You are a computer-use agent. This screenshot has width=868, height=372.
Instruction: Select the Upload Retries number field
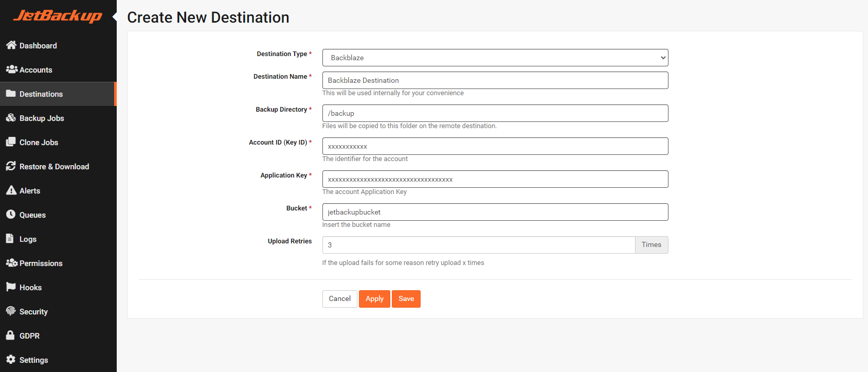point(478,245)
